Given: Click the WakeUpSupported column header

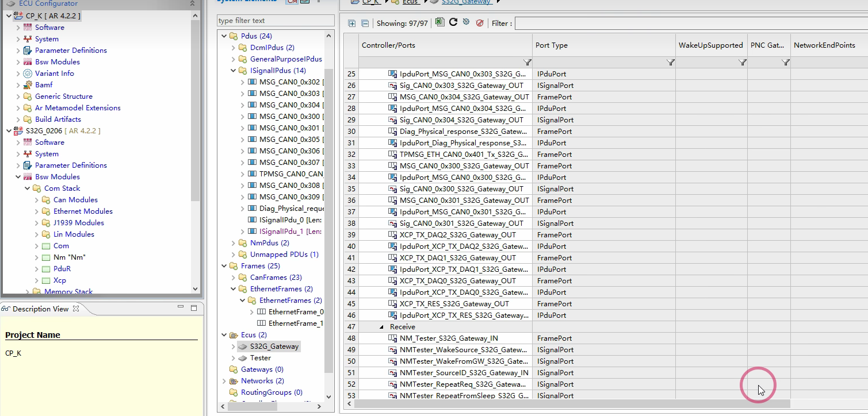Looking at the screenshot, I should (x=710, y=45).
